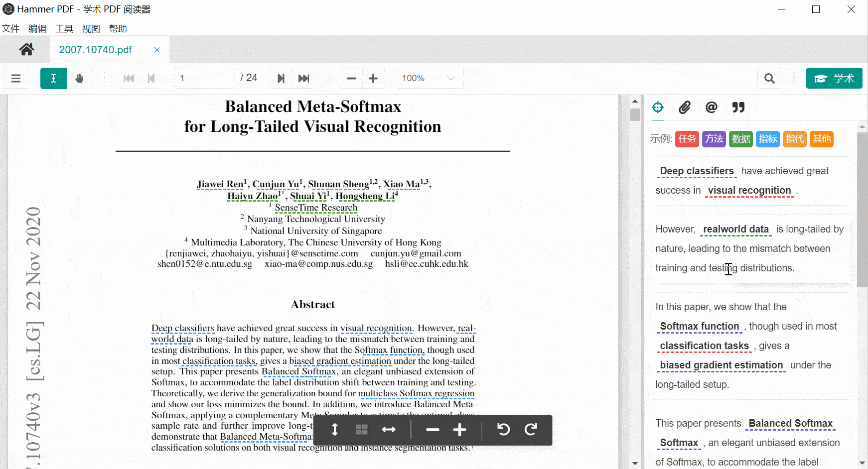Screen dimensions: 868x469
Task: Close the 2007.10740.pdf tab
Action: (157, 50)
